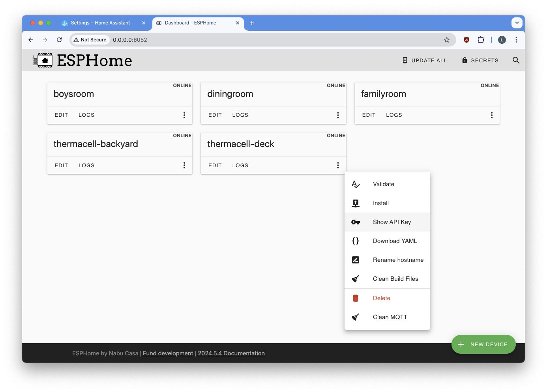
Task: Edit the familyroom configuration
Action: point(369,115)
